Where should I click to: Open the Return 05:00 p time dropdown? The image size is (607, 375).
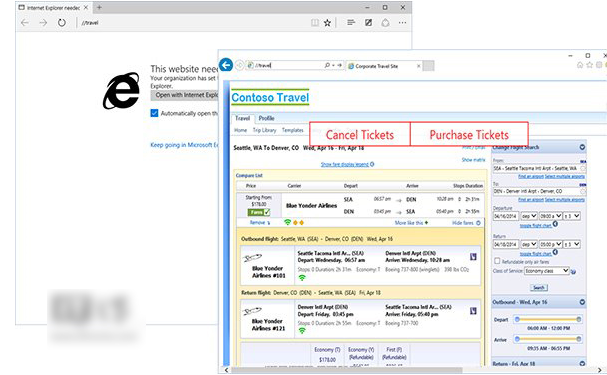click(550, 244)
